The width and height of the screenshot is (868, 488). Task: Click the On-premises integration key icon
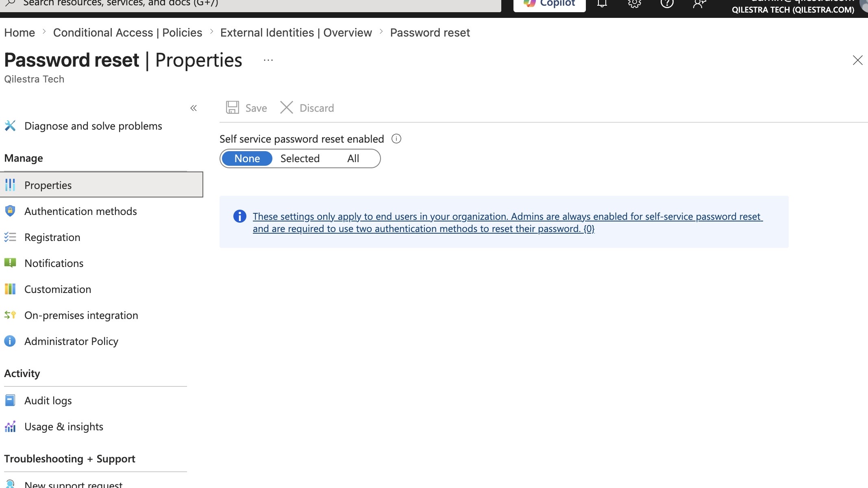10,315
